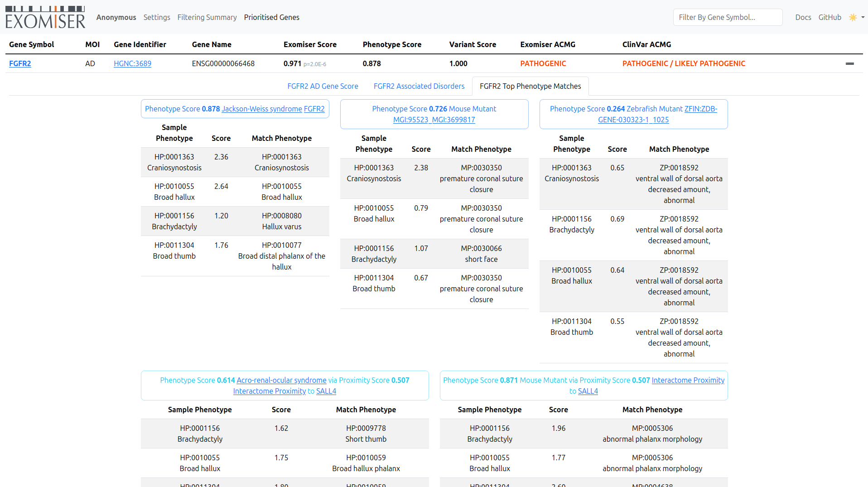Click MP:0030066 short face cell
The width and height of the screenshot is (868, 487).
pyautogui.click(x=481, y=254)
